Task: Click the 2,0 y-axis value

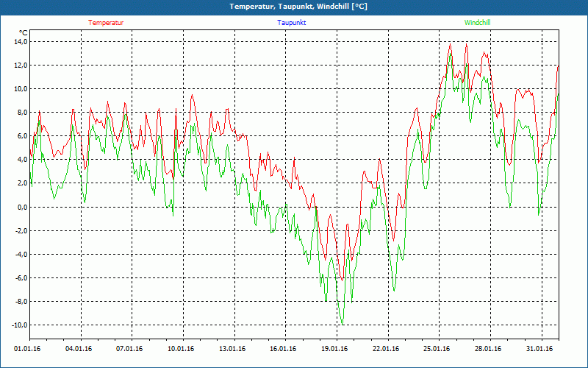Action: [x=22, y=183]
